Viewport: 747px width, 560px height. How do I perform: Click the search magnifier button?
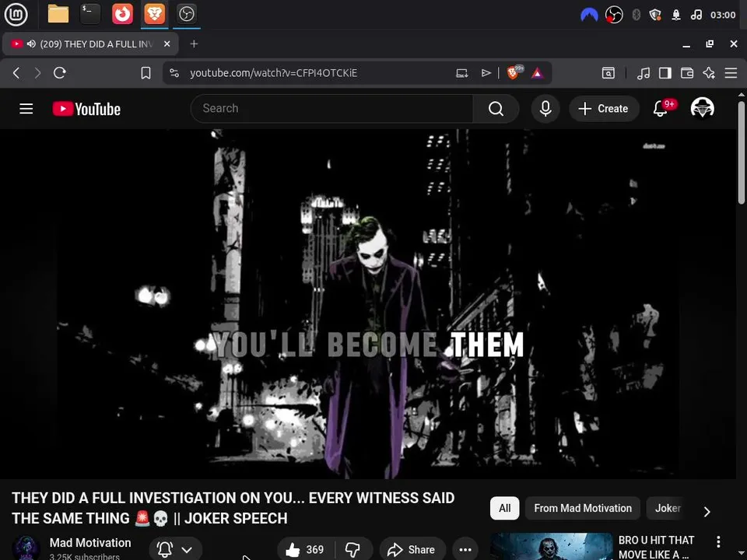tap(496, 109)
